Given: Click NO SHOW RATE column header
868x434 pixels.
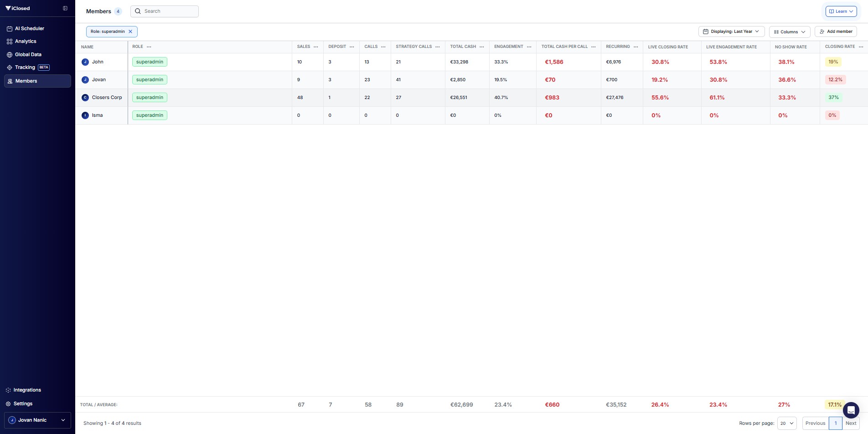Looking at the screenshot, I should 791,47.
